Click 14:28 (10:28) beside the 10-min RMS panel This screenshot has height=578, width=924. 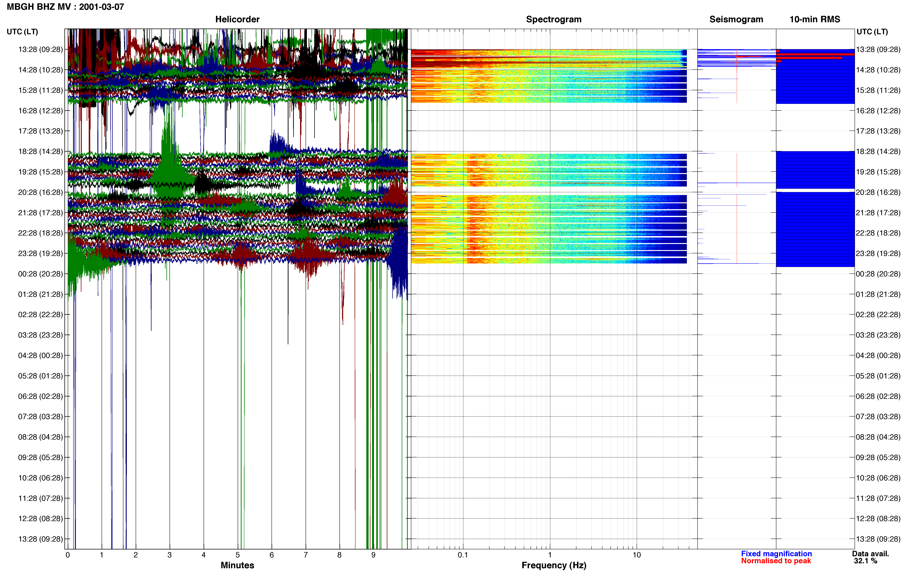(878, 70)
